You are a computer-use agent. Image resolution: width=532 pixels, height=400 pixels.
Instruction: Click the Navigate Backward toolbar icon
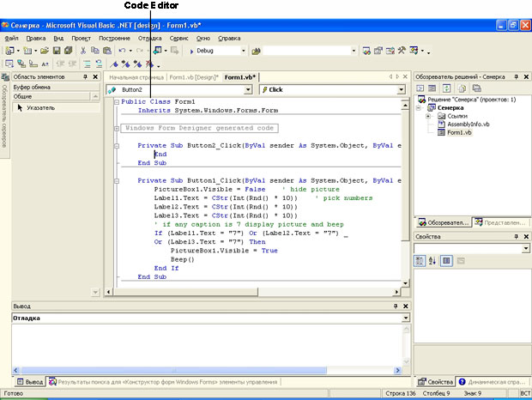[x=157, y=51]
